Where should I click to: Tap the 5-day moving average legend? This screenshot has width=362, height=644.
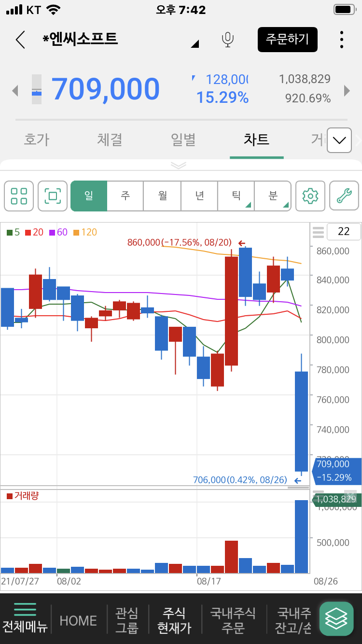coord(13,232)
